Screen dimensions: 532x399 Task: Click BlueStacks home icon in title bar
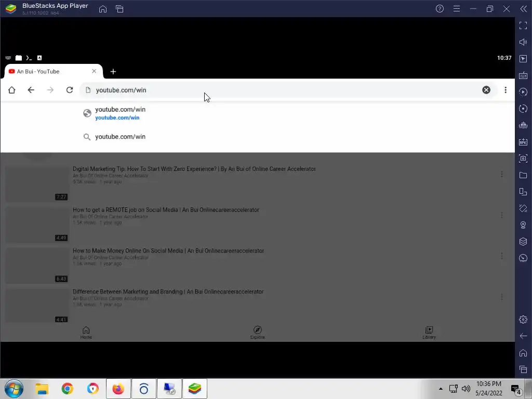103,9
